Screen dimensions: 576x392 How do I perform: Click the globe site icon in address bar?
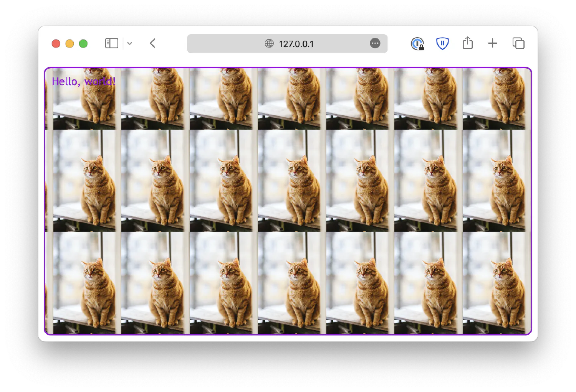(269, 44)
